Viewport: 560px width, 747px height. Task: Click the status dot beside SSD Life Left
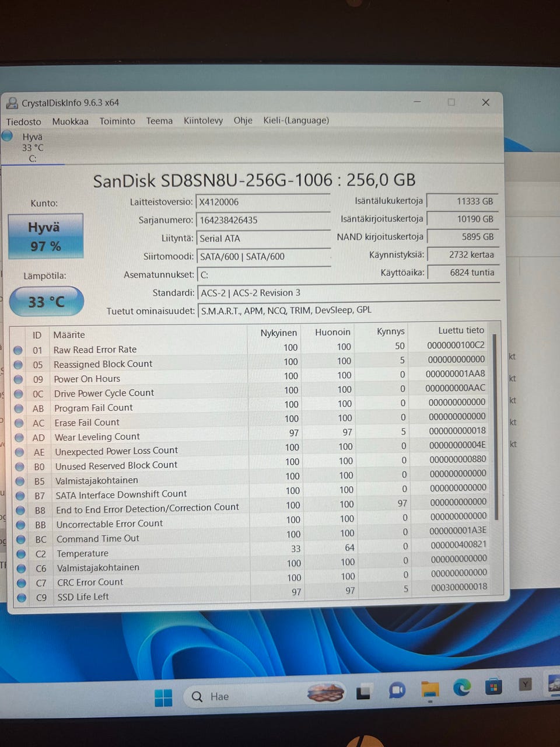tap(22, 597)
